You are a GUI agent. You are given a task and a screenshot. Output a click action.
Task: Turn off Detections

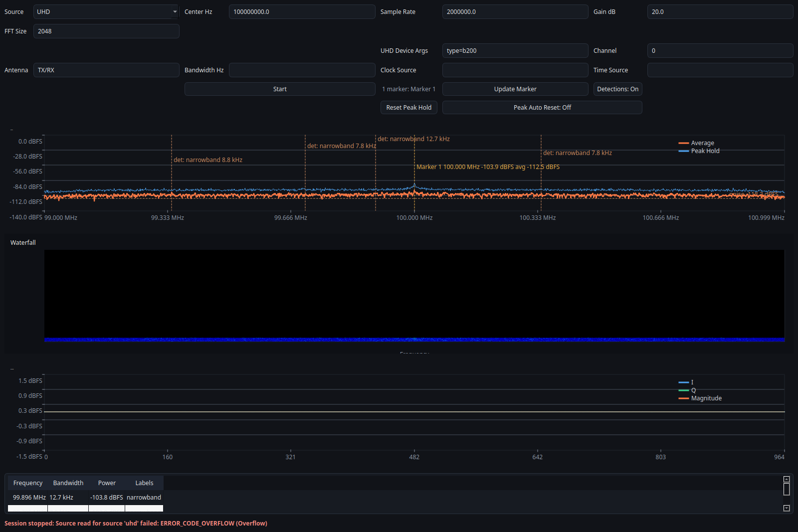(617, 89)
